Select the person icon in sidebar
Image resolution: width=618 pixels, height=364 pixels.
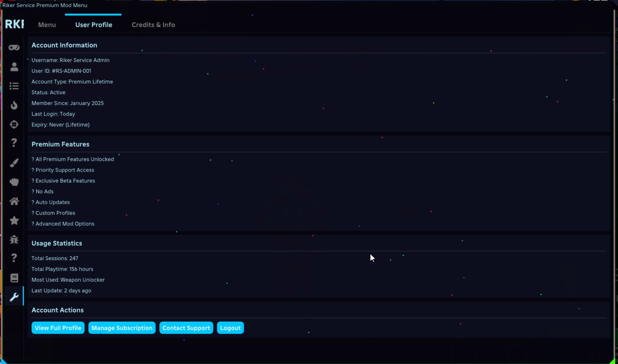tap(14, 67)
